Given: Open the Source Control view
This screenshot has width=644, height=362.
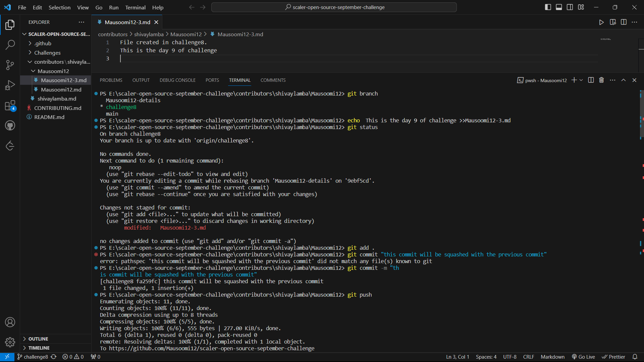Looking at the screenshot, I should pyautogui.click(x=10, y=65).
